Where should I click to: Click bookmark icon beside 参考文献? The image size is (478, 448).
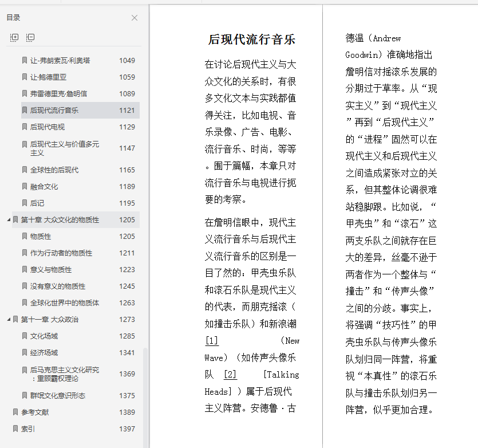click(x=15, y=412)
